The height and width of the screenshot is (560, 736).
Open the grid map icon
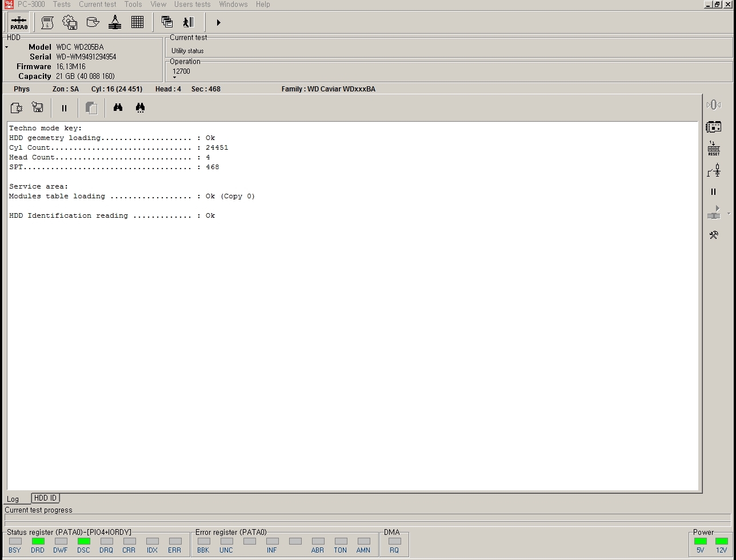click(137, 22)
